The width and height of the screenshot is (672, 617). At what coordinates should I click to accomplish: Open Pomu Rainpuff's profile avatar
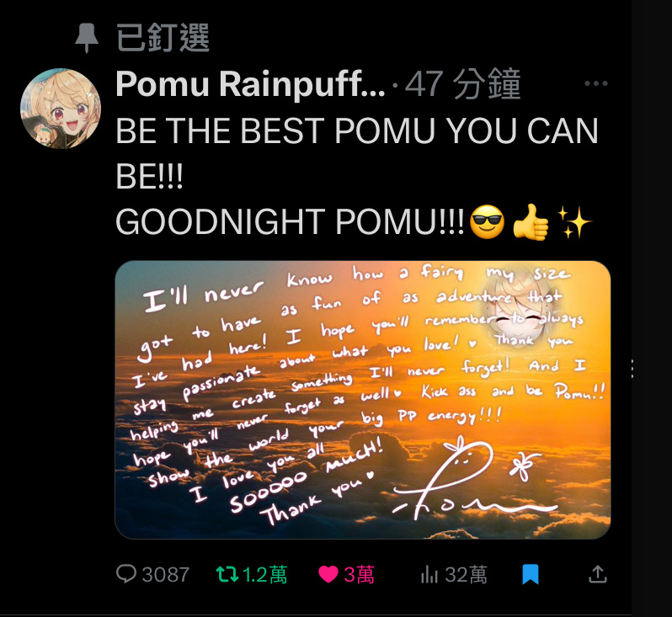(61, 109)
